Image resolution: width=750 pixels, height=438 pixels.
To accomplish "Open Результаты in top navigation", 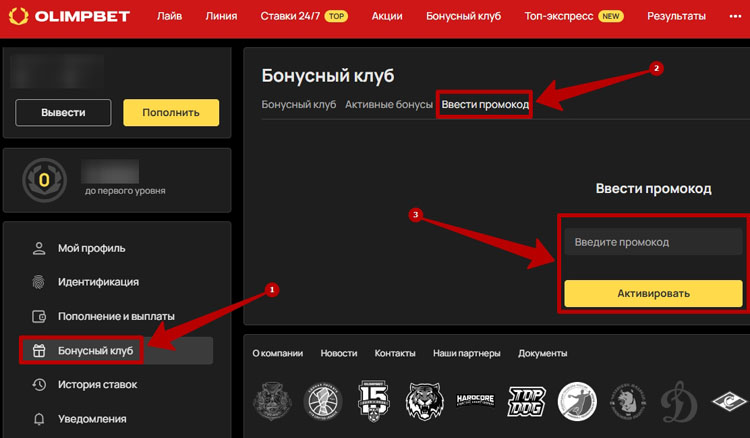I will [676, 16].
